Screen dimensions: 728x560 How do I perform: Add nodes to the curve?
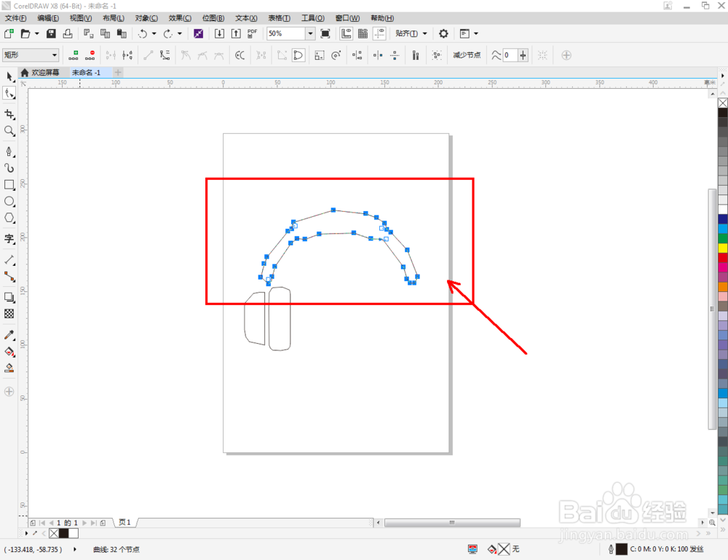74,55
